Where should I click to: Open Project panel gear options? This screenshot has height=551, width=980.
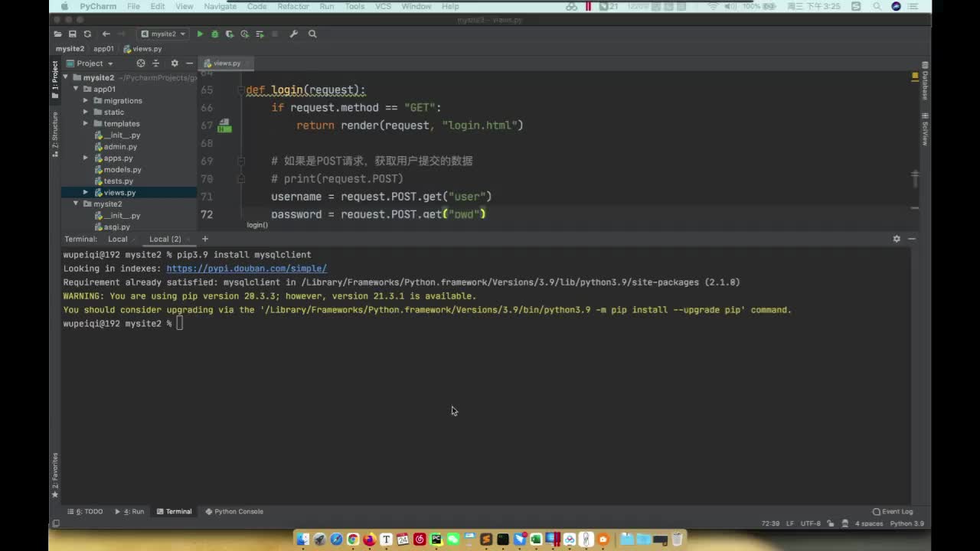point(175,64)
